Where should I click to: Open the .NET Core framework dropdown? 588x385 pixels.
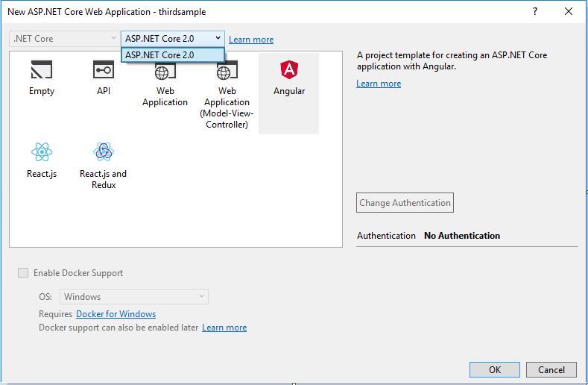pos(64,39)
